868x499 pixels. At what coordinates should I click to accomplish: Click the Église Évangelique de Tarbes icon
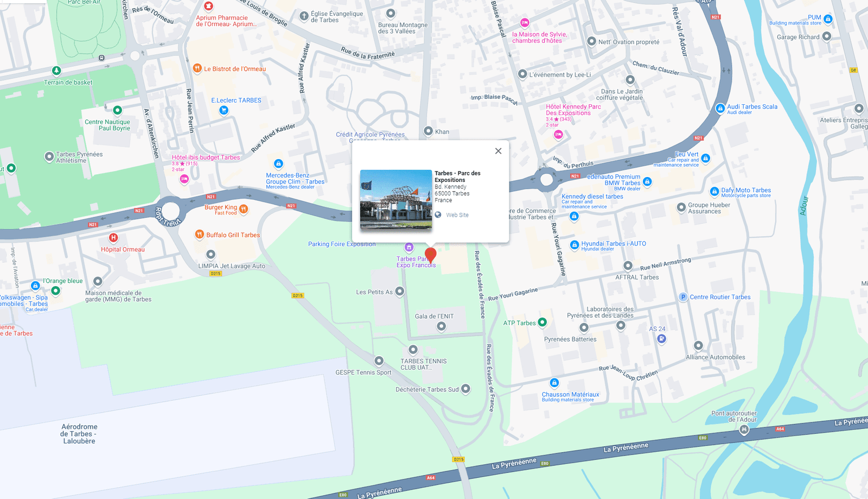(x=304, y=16)
